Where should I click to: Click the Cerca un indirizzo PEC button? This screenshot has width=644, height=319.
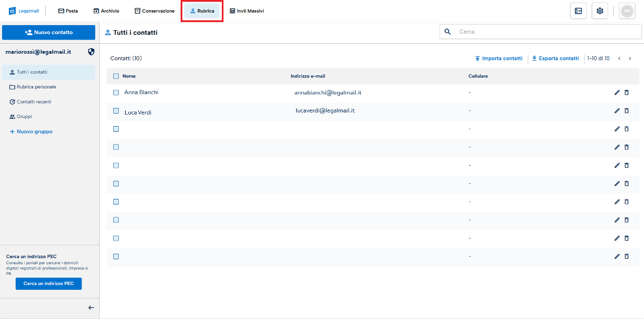pyautogui.click(x=48, y=284)
